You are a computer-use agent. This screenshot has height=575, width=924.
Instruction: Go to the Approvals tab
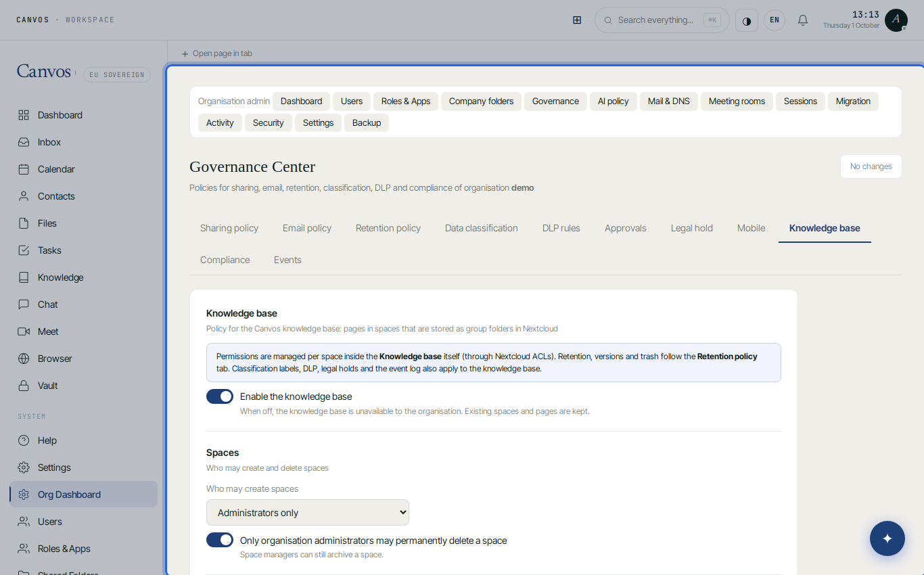coord(626,228)
